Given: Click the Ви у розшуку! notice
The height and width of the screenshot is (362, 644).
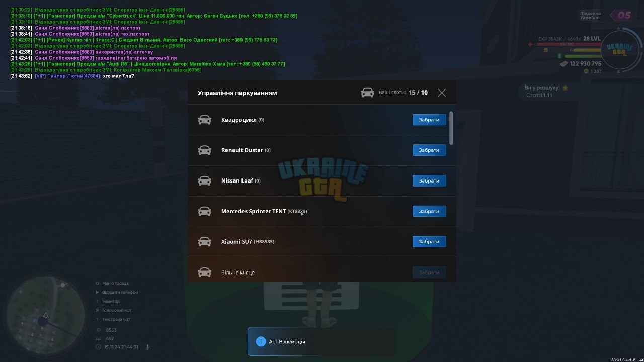Looking at the screenshot, I should [542, 88].
